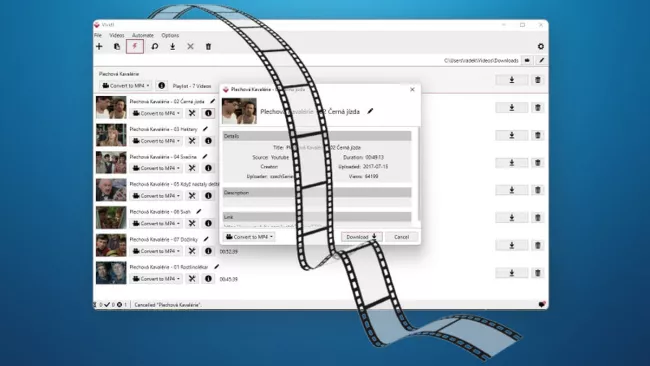
Task: Toggle the lightning bolt quick-download icon
Action: tap(135, 46)
